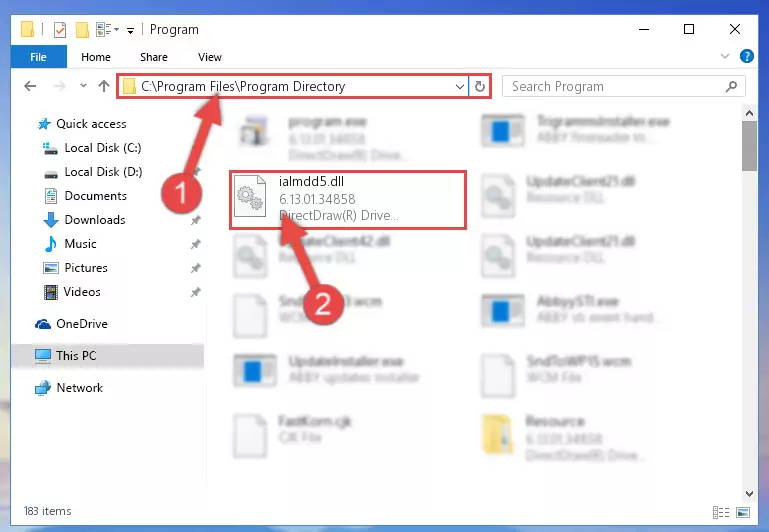Expand the address bar history dropdown
The width and height of the screenshot is (769, 532).
[x=460, y=86]
